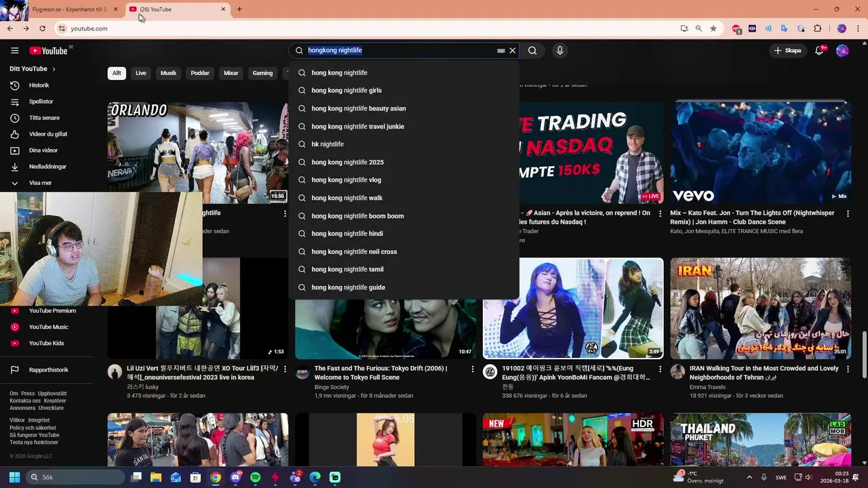The height and width of the screenshot is (488, 868).
Task: Open the Binge Society channel link
Action: pyautogui.click(x=332, y=387)
